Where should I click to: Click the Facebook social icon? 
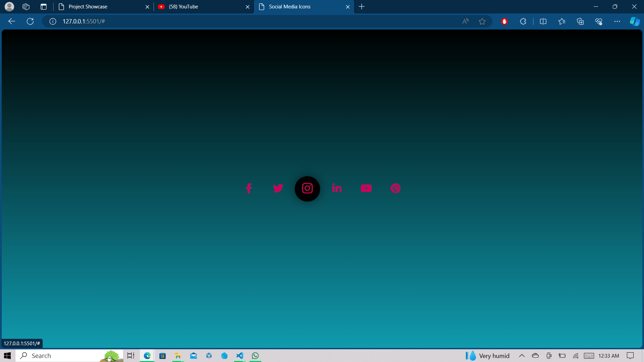pyautogui.click(x=249, y=188)
